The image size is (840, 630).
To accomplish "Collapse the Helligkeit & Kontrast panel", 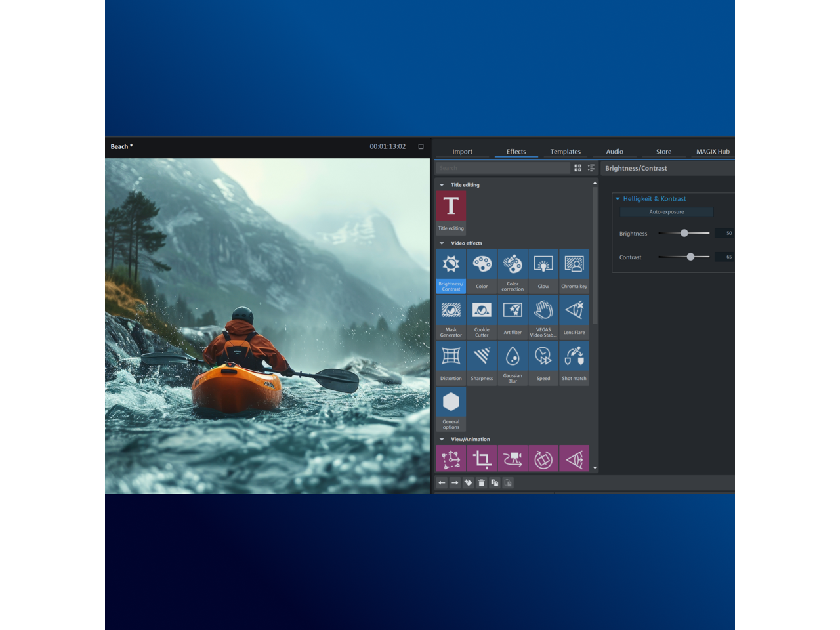I will [x=618, y=198].
